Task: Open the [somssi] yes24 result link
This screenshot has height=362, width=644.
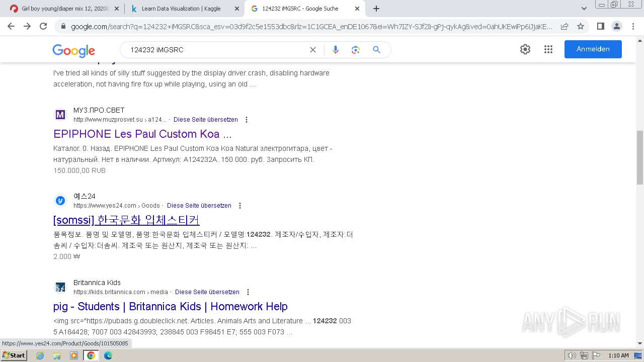Action: (126, 220)
